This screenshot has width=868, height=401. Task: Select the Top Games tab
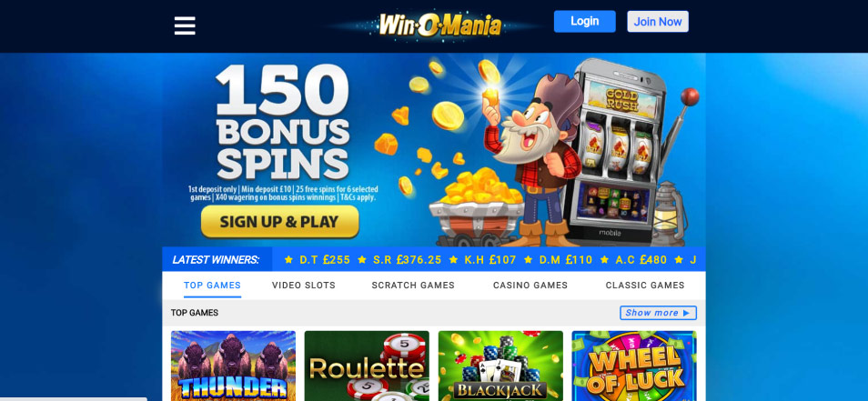pyautogui.click(x=213, y=286)
